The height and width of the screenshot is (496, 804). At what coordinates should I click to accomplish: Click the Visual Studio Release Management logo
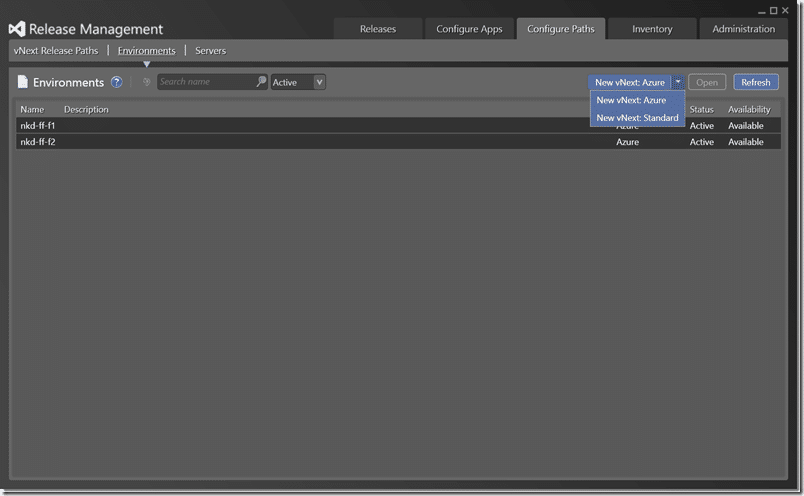pyautogui.click(x=17, y=29)
